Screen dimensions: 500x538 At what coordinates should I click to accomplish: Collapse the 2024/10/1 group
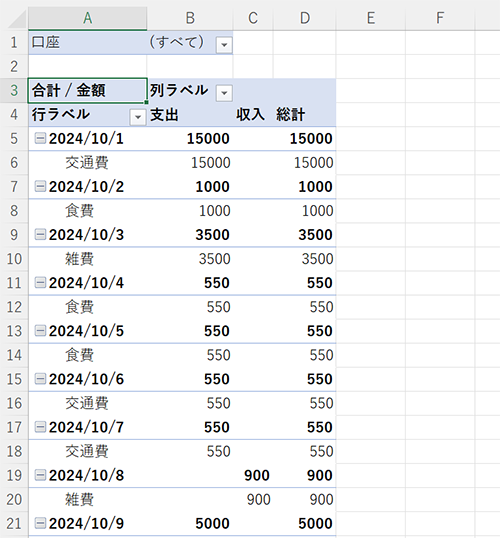pyautogui.click(x=40, y=138)
